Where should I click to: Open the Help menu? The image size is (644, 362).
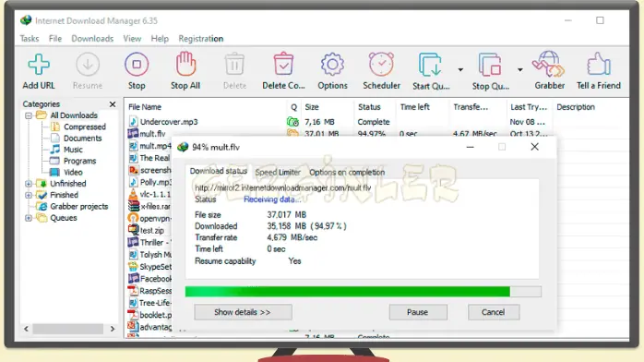(x=160, y=39)
